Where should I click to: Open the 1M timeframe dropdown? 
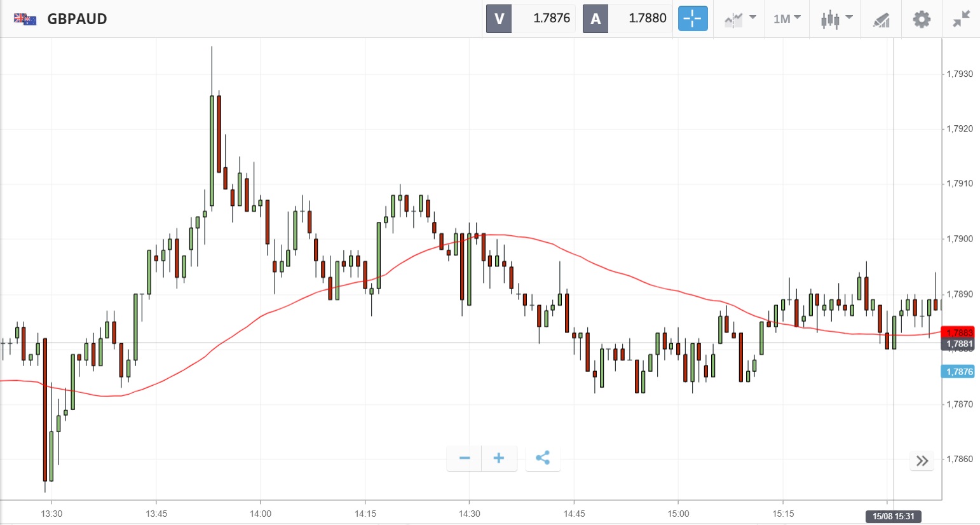pyautogui.click(x=787, y=18)
